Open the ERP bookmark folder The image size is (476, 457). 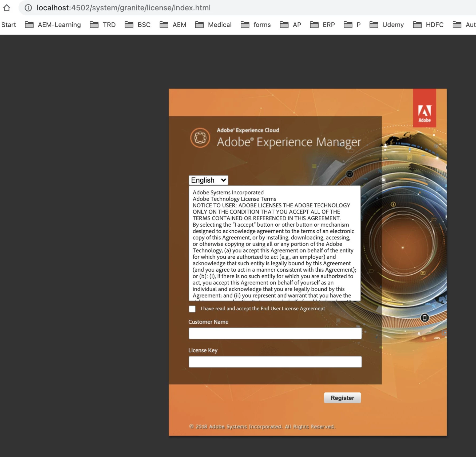click(322, 25)
